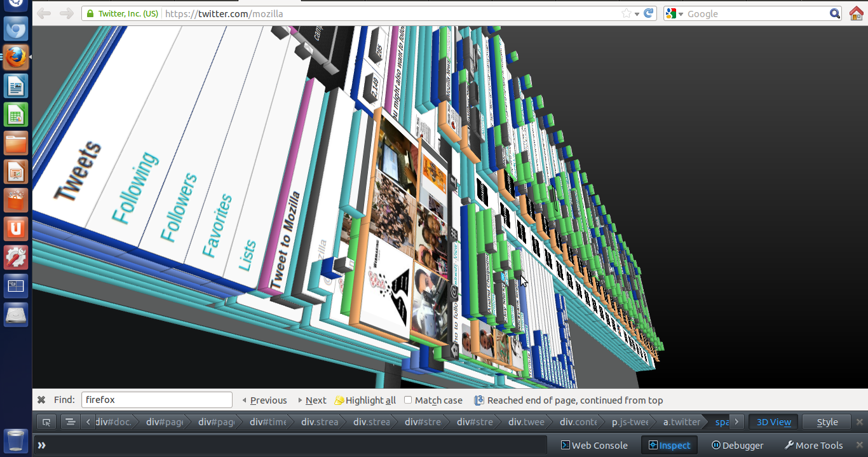Click the Favorites layer in 3D view
This screenshot has height=457, width=868.
pos(218,225)
